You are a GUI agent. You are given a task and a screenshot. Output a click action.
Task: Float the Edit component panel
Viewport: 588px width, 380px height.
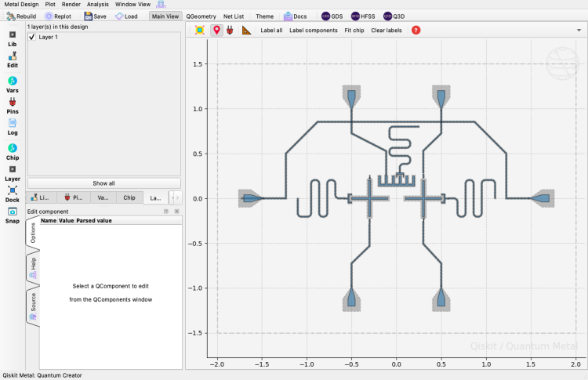pos(166,212)
